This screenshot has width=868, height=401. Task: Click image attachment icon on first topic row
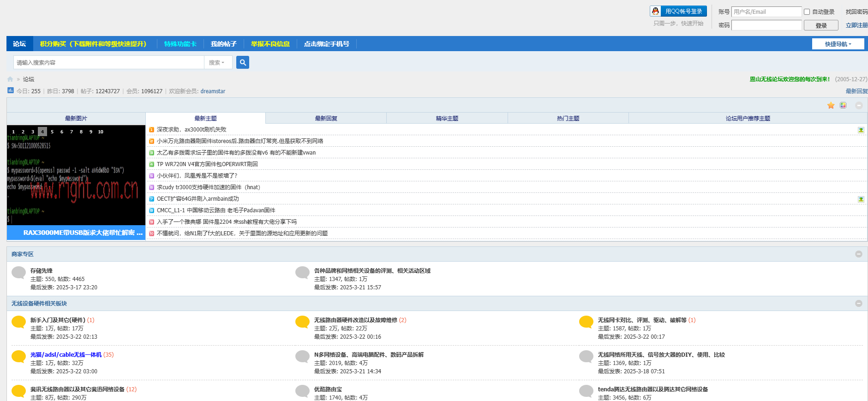point(861,130)
